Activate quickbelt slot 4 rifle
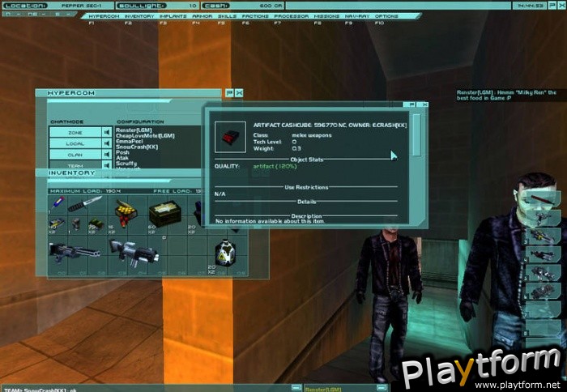The image size is (567, 392). click(542, 254)
